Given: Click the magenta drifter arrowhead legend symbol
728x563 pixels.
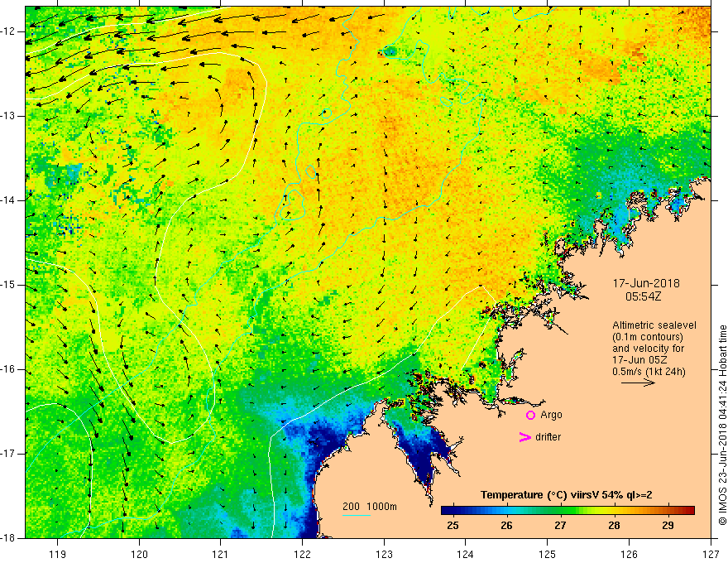Looking at the screenshot, I should (524, 437).
